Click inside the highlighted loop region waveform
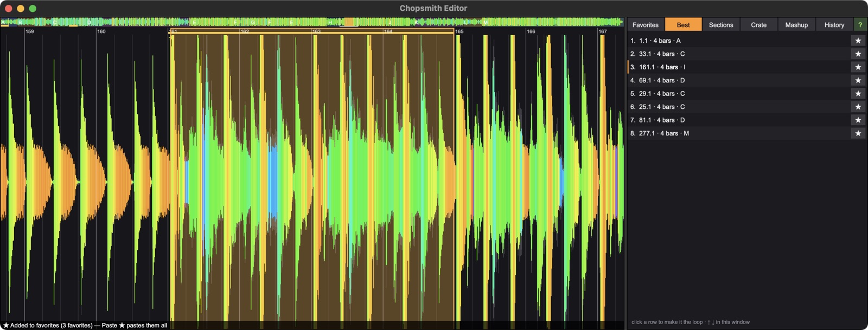This screenshot has height=330, width=868. click(312, 179)
